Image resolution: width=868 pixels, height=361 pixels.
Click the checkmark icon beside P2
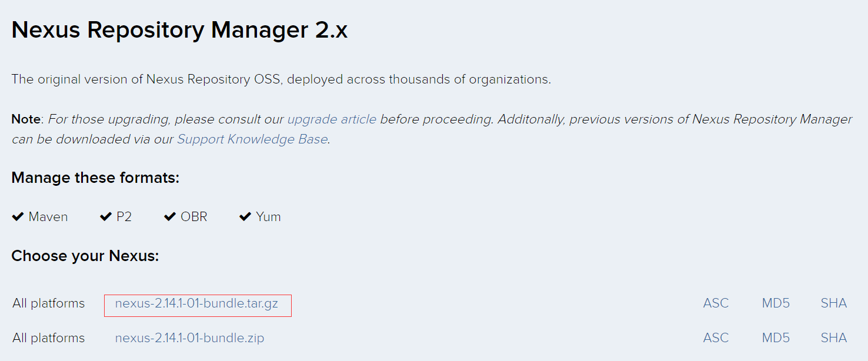pos(106,217)
